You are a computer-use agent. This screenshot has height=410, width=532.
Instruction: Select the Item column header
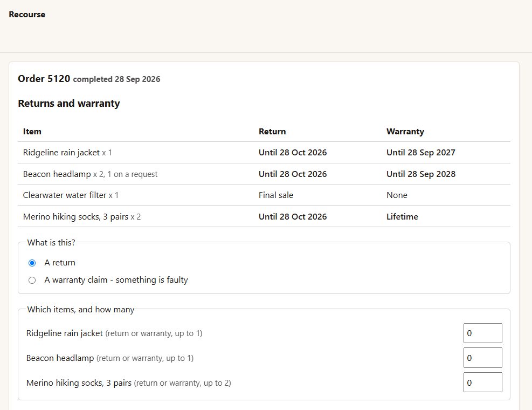point(32,132)
